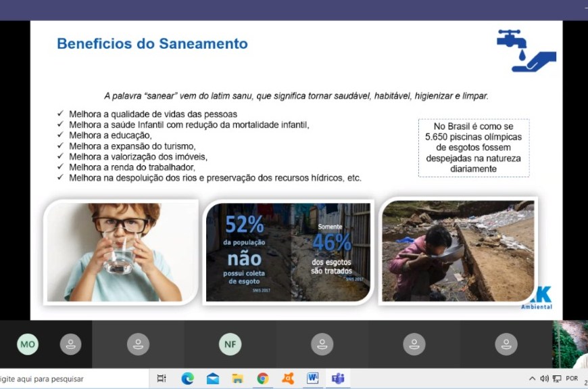Image resolution: width=588 pixels, height=389 pixels.
Task: Click the Microsoft Teams taskbar icon
Action: click(x=337, y=379)
